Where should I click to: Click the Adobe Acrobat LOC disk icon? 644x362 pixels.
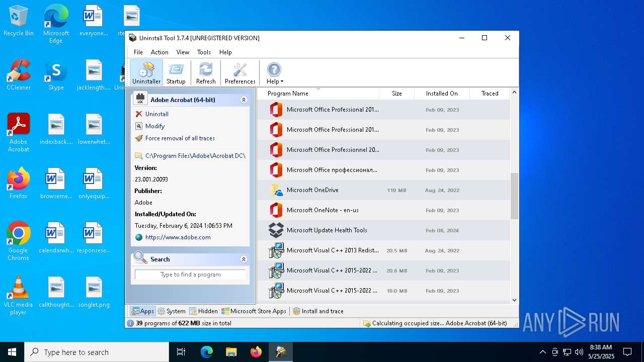click(x=140, y=99)
